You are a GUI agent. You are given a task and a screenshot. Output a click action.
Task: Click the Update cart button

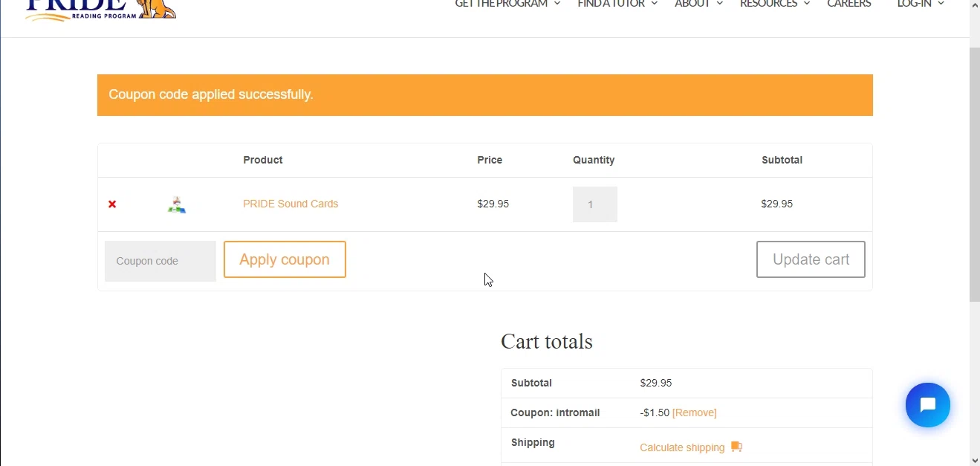point(811,259)
